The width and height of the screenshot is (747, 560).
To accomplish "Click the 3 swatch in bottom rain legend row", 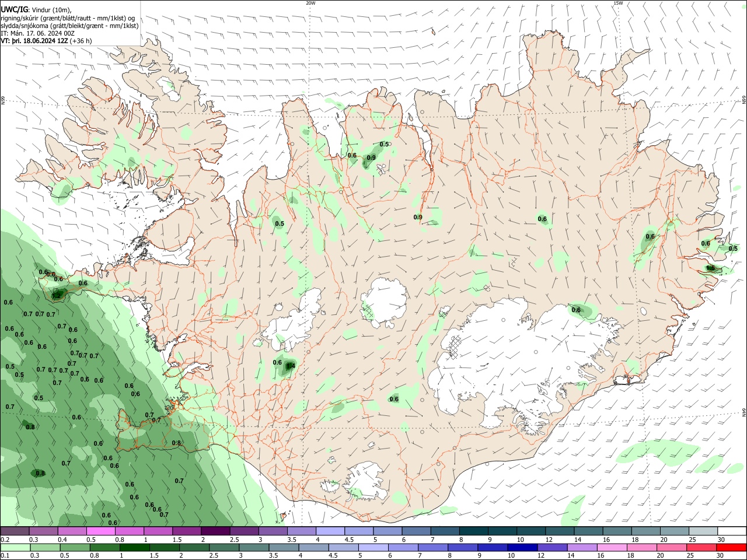I will click(x=254, y=548).
